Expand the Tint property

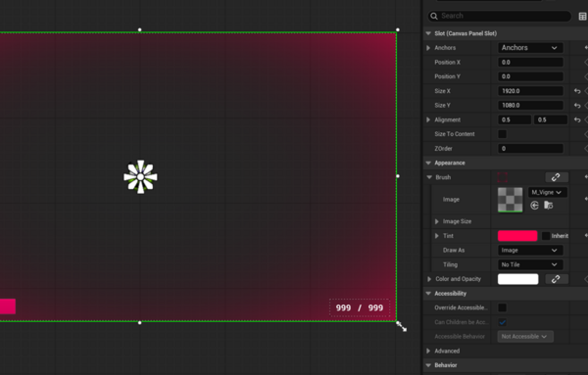click(x=436, y=236)
